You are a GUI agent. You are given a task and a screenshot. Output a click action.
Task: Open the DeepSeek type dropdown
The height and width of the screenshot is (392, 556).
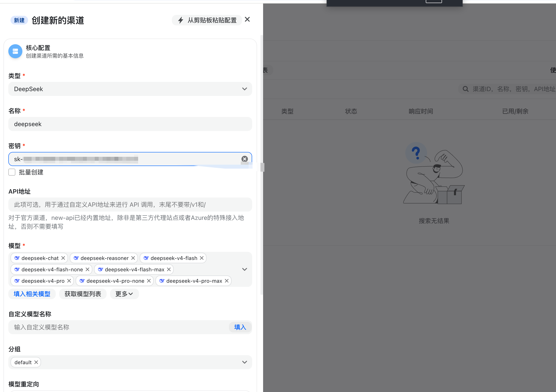tap(130, 89)
